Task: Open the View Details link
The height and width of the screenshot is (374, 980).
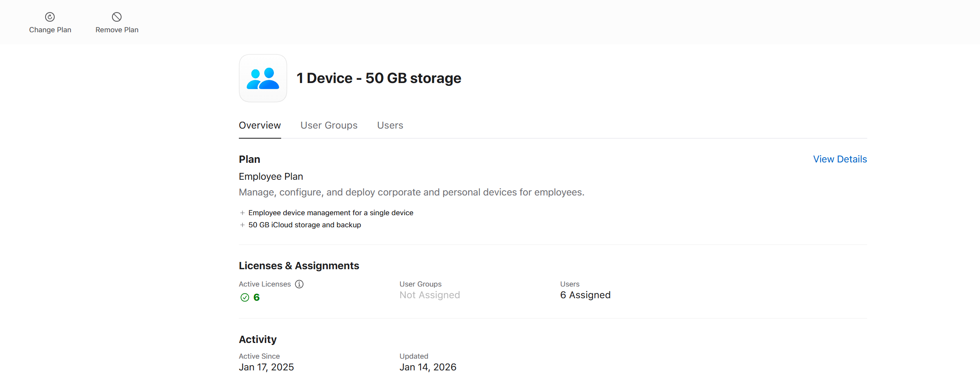Action: 840,159
